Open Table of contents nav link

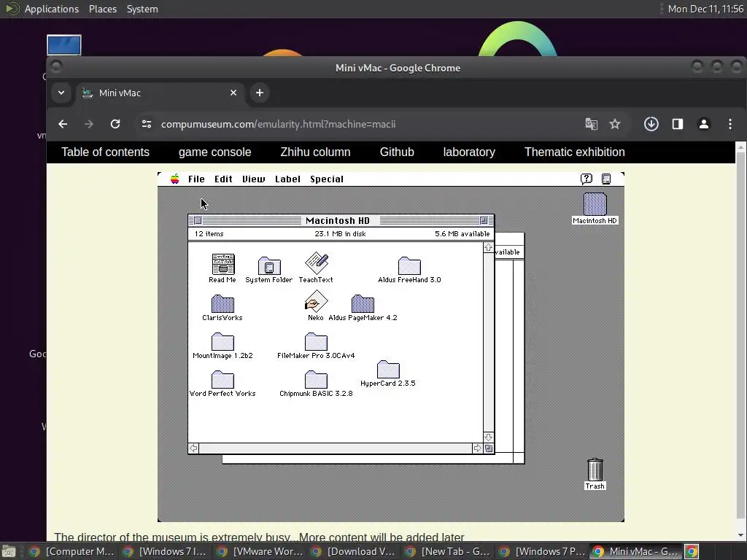pos(105,152)
